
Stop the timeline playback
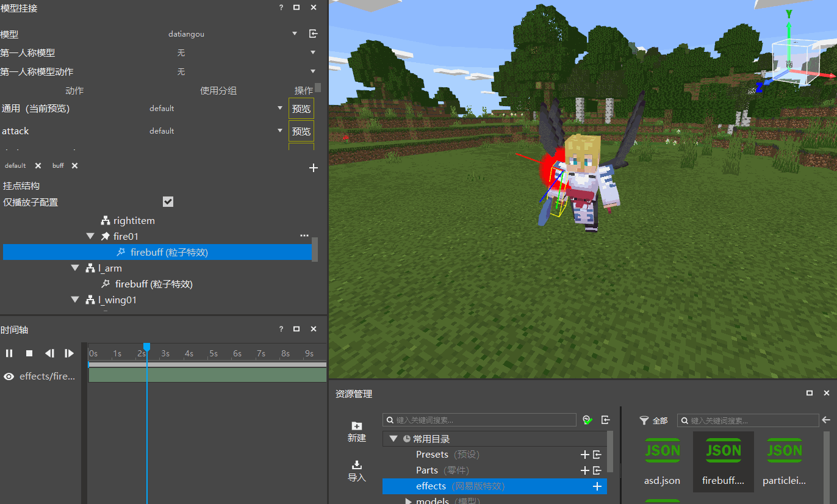point(29,353)
